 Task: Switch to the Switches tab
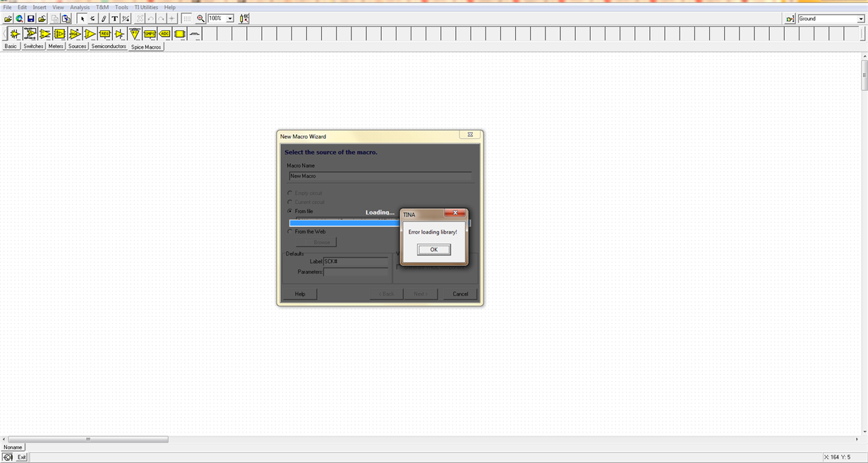(33, 46)
